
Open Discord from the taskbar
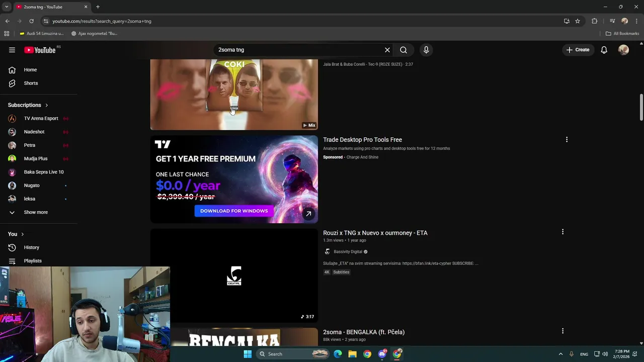pos(382,354)
